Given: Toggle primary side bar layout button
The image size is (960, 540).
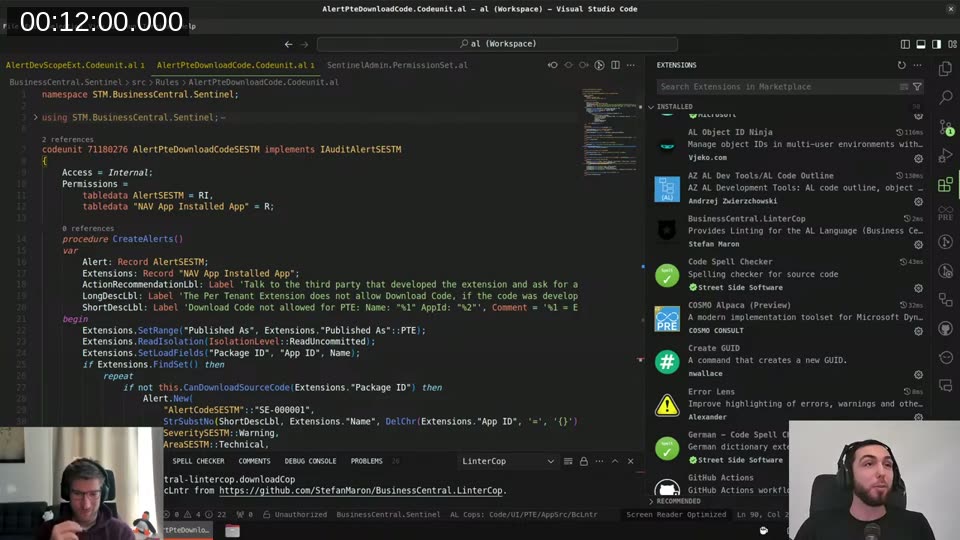Looking at the screenshot, I should 905,44.
